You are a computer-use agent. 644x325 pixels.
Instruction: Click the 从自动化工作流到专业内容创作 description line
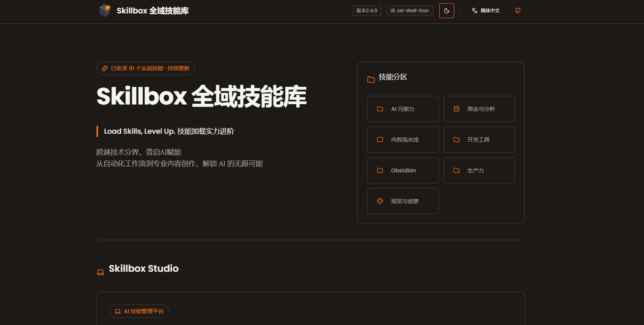click(180, 164)
